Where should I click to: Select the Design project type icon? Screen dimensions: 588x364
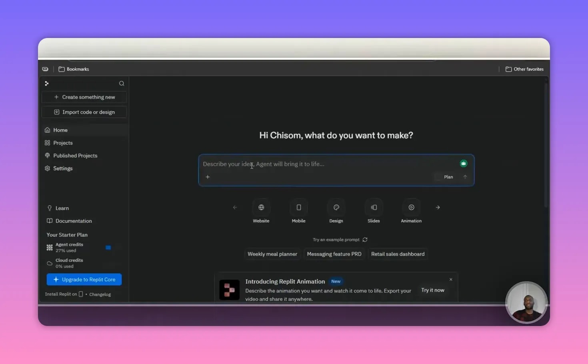point(336,207)
